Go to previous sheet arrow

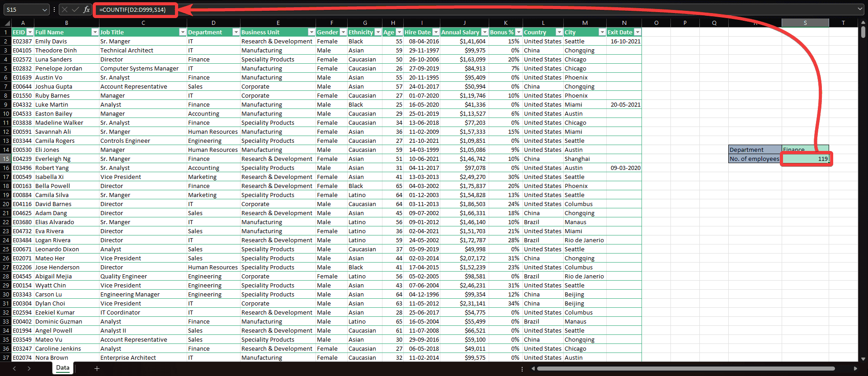pyautogui.click(x=14, y=368)
